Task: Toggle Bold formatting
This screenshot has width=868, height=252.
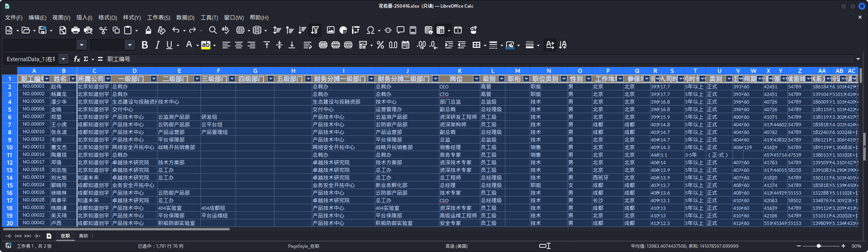Action: [144, 45]
